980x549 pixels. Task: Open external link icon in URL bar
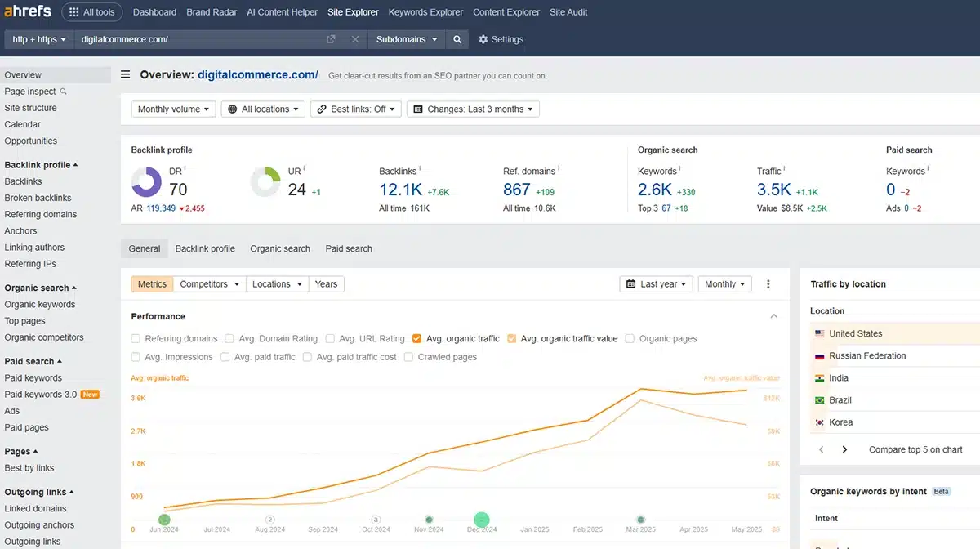click(x=331, y=39)
